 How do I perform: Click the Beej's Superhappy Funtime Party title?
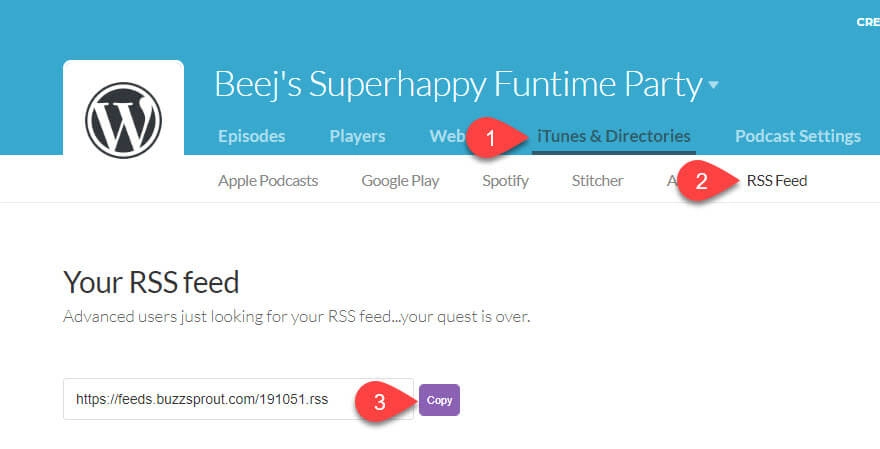point(458,85)
